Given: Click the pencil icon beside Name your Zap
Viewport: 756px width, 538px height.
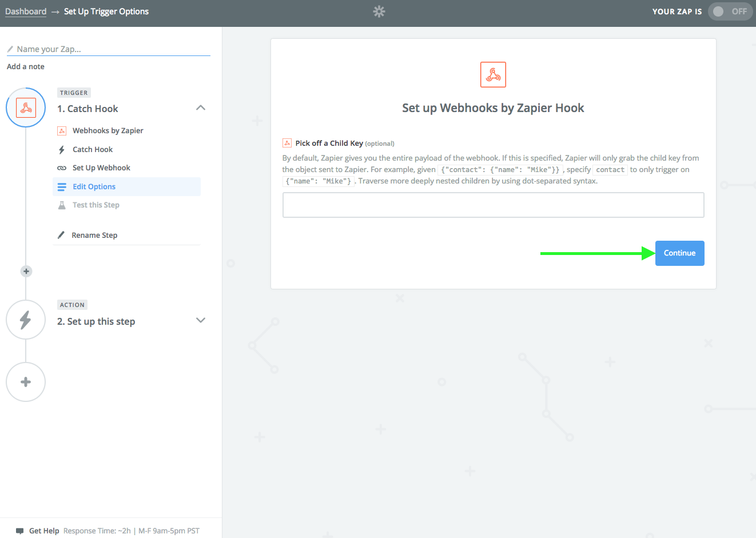Looking at the screenshot, I should 10,49.
